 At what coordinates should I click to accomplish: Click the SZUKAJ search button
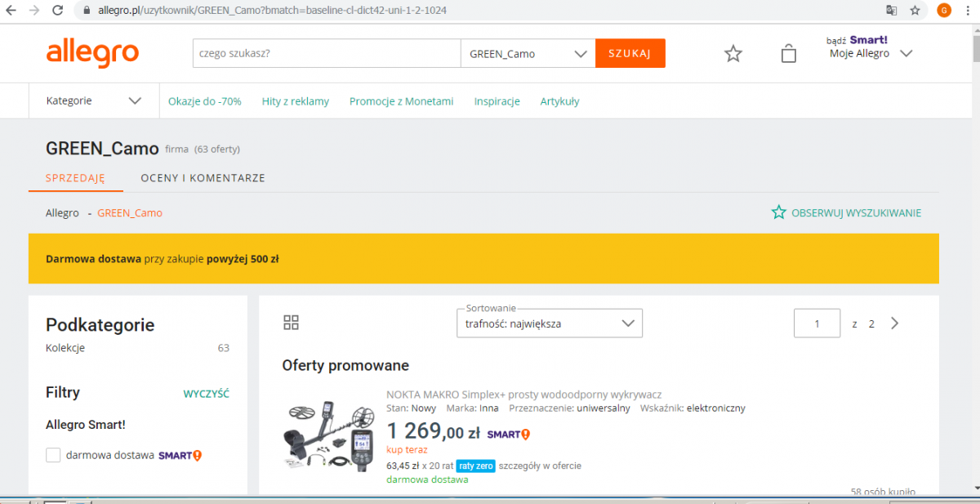point(630,54)
